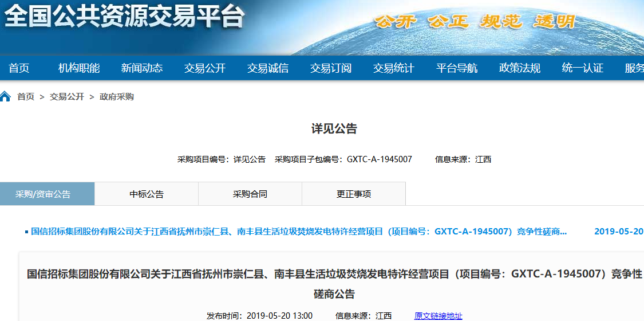Switch to the 中标公告 tab

147,194
